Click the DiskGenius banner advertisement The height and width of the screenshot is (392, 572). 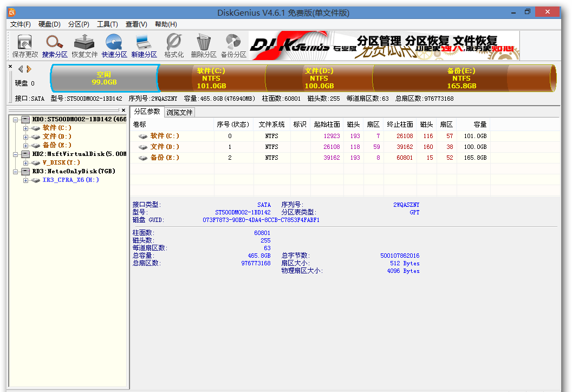tap(384, 45)
